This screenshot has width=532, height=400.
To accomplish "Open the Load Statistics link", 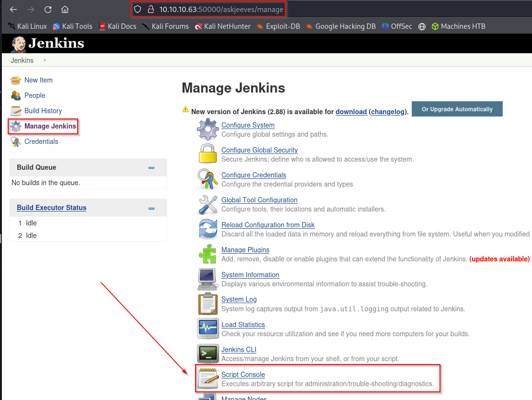I will pos(243,325).
